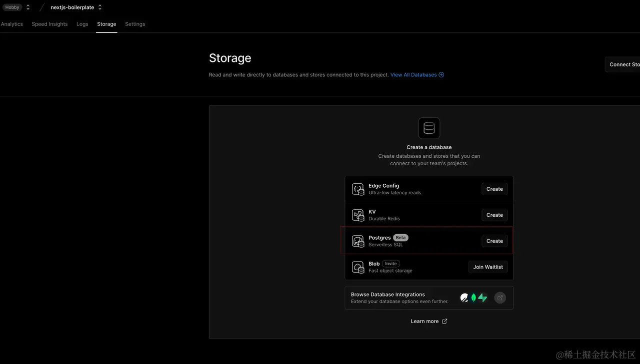640x364 pixels.
Task: Click the Invite badge next to Blob
Action: point(391,264)
